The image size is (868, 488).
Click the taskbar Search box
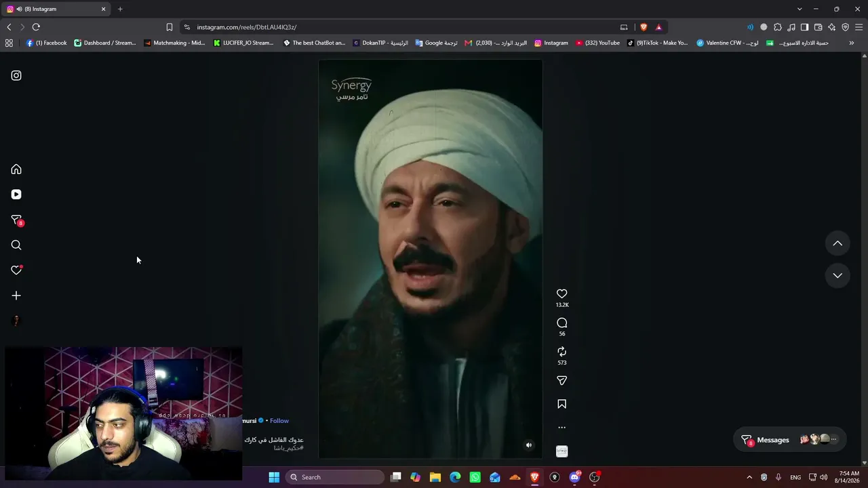click(x=335, y=477)
